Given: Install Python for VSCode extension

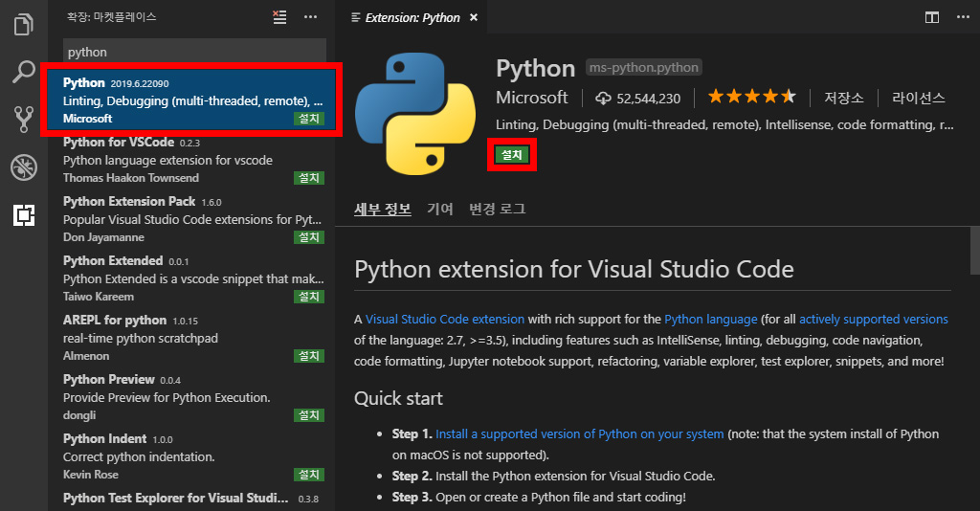Looking at the screenshot, I should click(x=309, y=178).
